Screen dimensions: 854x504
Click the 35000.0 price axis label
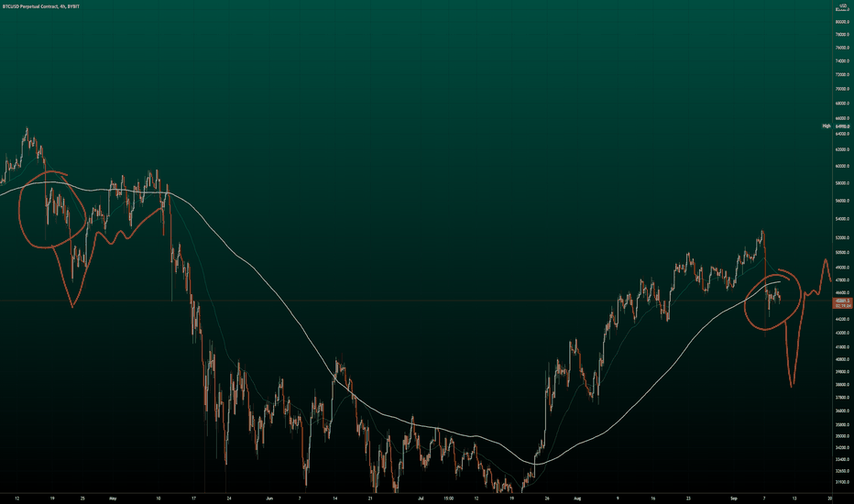click(x=842, y=436)
